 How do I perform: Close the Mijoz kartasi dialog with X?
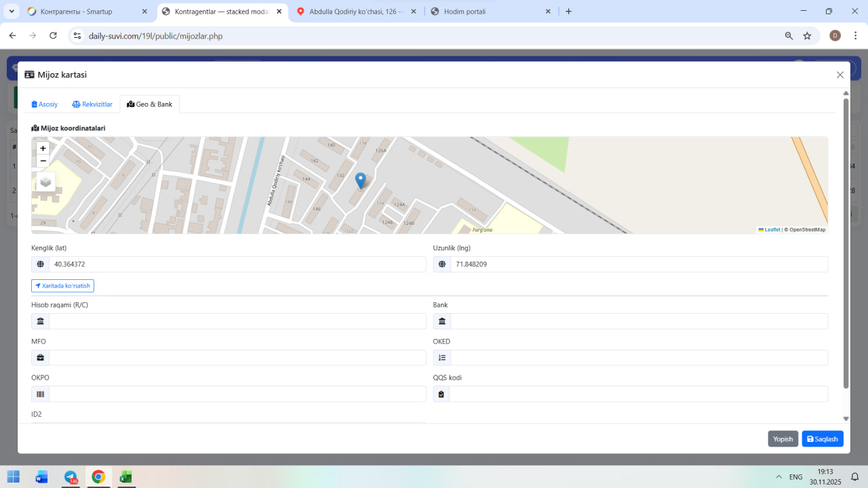coord(840,75)
